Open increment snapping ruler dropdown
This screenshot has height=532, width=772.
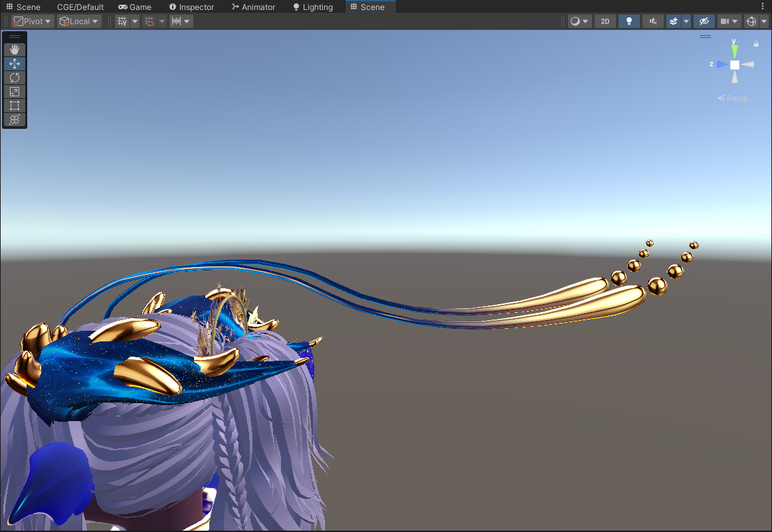pyautogui.click(x=181, y=21)
